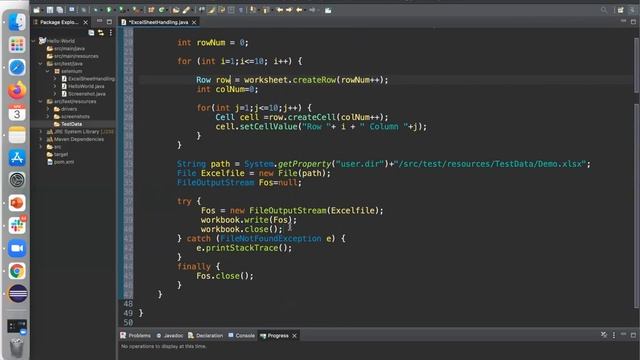Open the Run button dropdown arrow
The height and width of the screenshot is (360, 640).
pyautogui.click(x=114, y=10)
